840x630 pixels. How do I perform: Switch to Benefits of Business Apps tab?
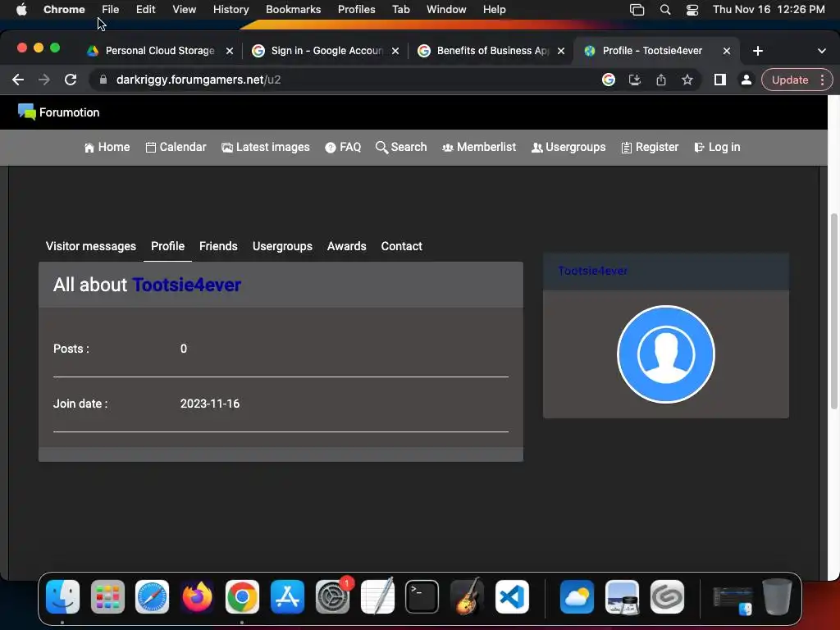pyautogui.click(x=492, y=51)
